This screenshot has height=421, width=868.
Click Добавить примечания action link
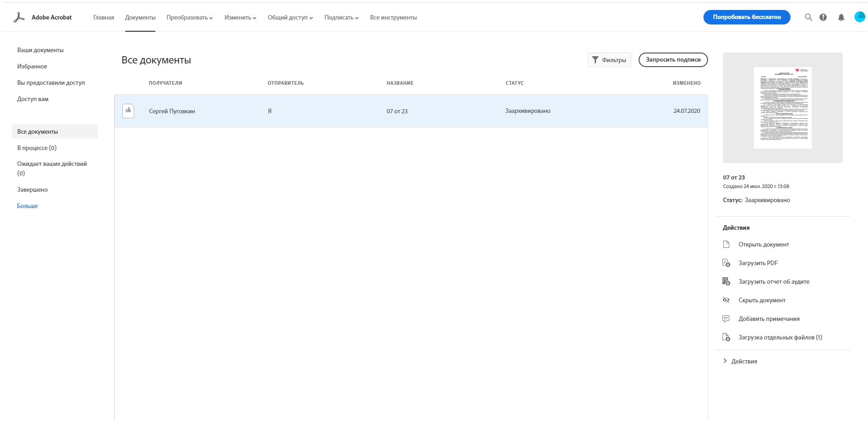pyautogui.click(x=769, y=319)
